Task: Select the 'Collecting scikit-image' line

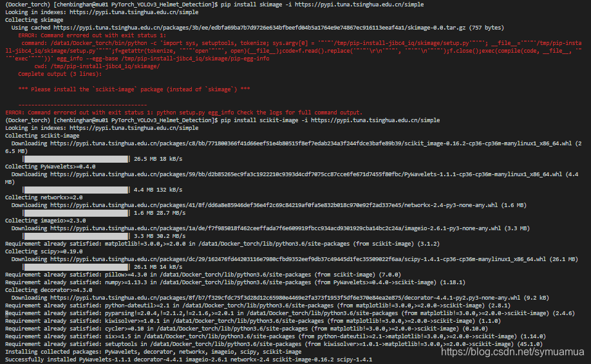Action: click(x=42, y=136)
